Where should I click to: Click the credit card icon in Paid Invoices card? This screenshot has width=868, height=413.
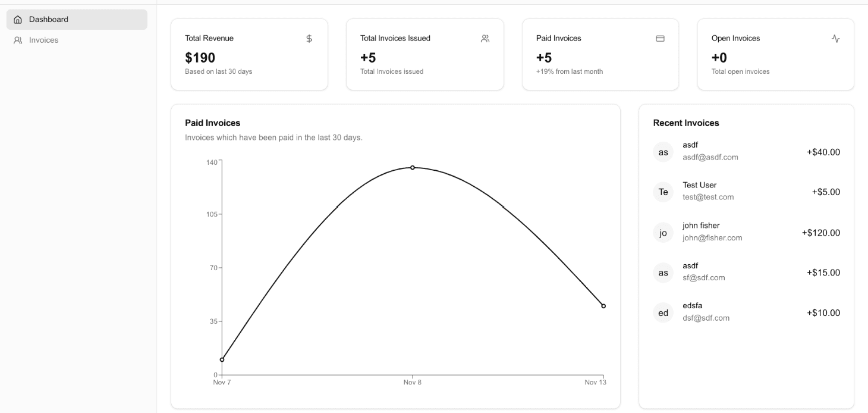click(660, 39)
